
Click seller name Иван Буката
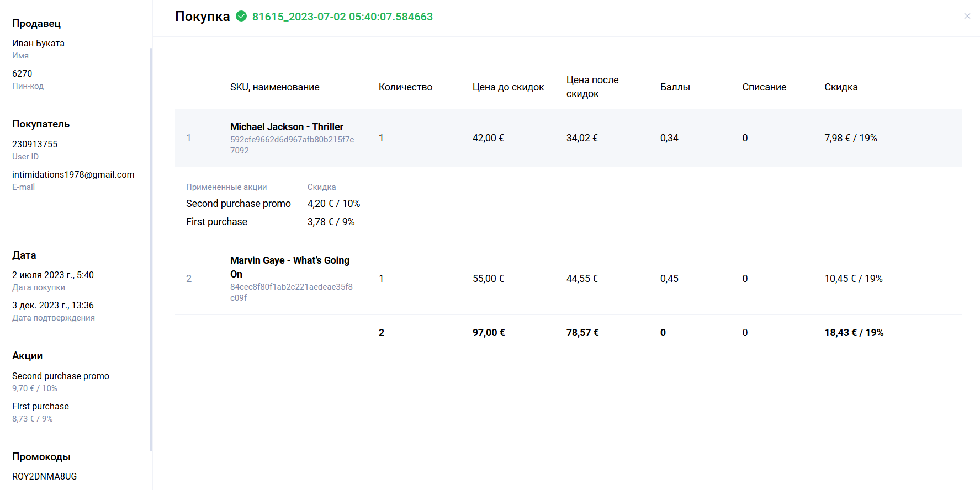[38, 43]
